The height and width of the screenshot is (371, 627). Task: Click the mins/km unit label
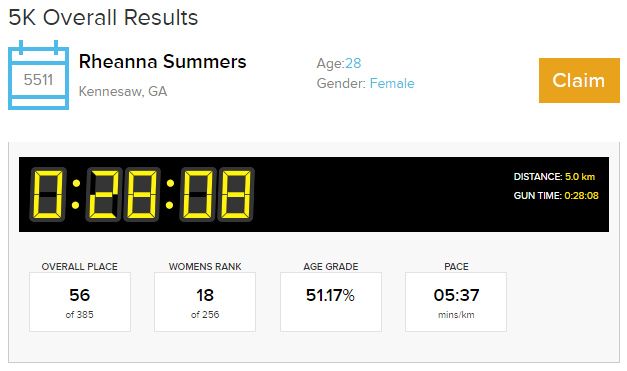click(456, 315)
